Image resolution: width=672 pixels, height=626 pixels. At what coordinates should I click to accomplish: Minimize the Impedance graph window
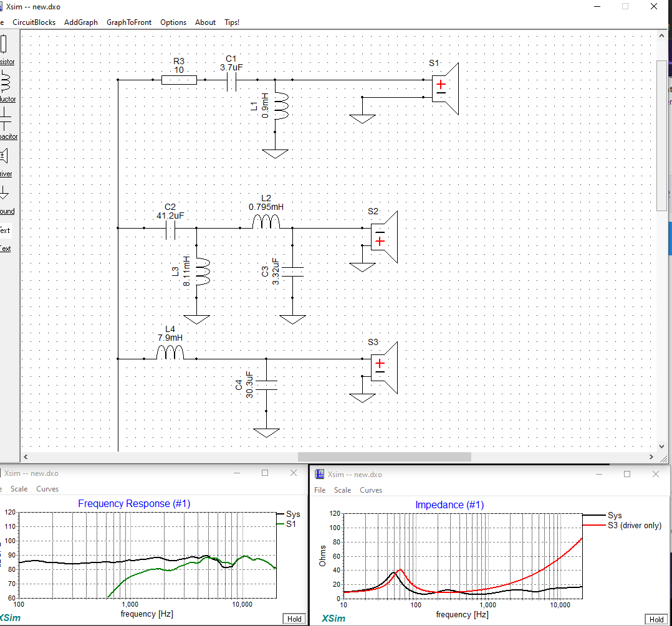coord(599,474)
